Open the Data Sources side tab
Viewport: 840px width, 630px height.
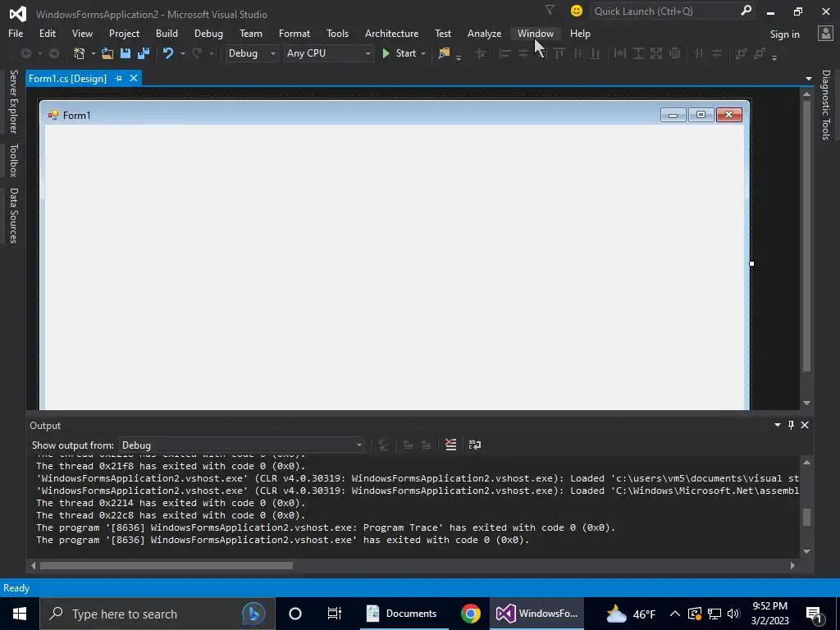tap(13, 216)
